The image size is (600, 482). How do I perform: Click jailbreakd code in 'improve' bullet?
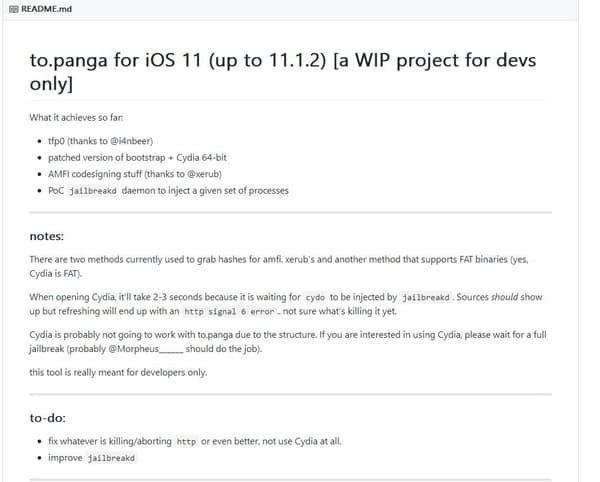[x=111, y=458]
